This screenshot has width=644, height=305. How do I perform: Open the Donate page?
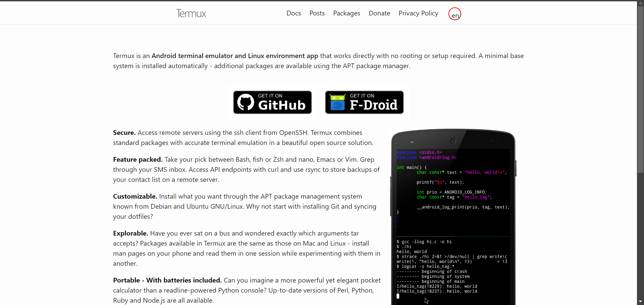click(379, 13)
